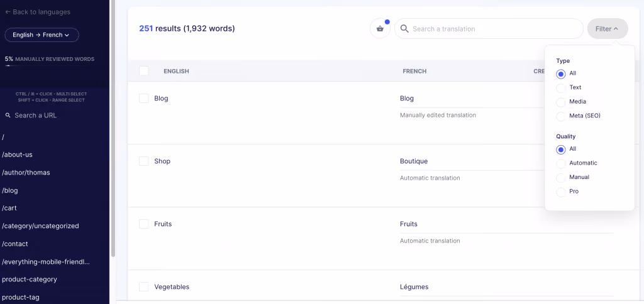Screen dimensions: 644x304
Task: Click the search icon beside Search a URL
Action: coord(8,116)
